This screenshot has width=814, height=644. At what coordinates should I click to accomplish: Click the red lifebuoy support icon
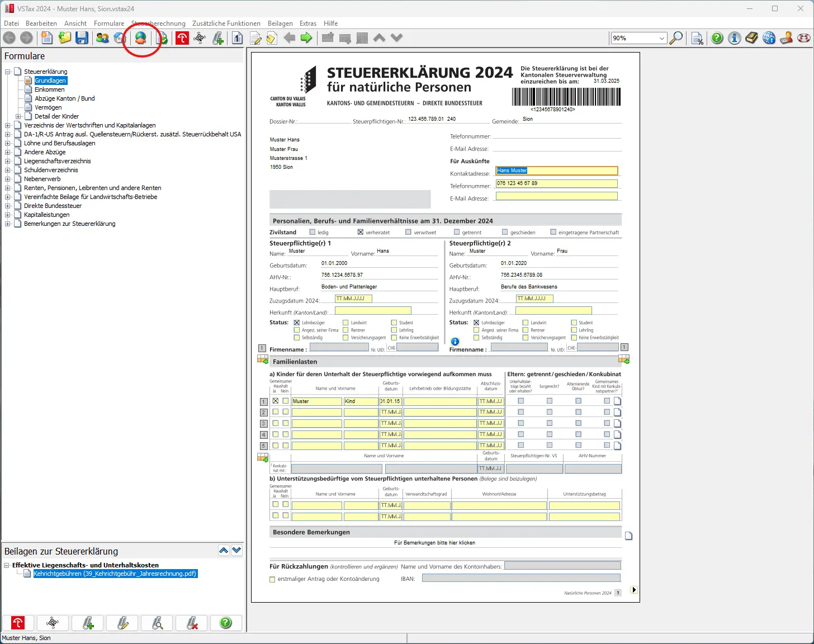pyautogui.click(x=804, y=38)
